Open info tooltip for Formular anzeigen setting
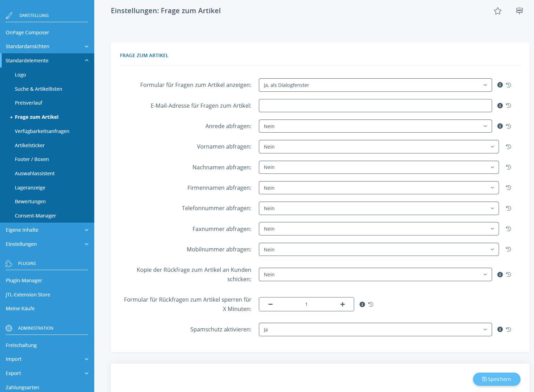This screenshot has width=534, height=392. tap(500, 85)
